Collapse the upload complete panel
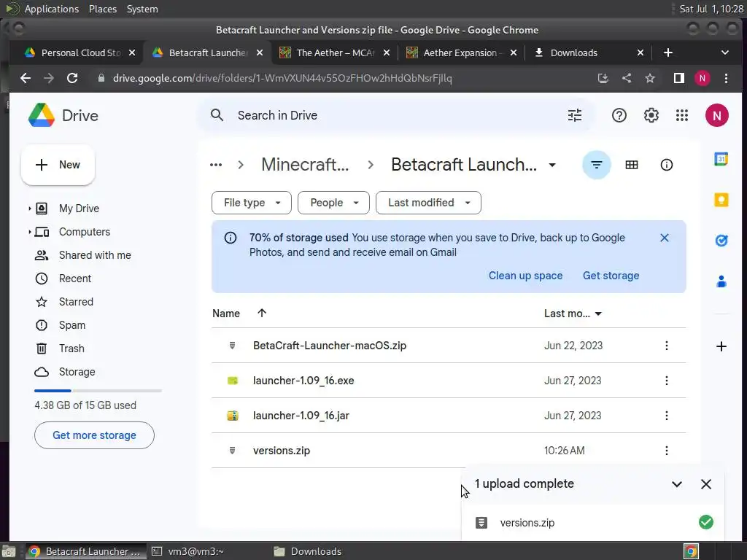 pyautogui.click(x=676, y=484)
